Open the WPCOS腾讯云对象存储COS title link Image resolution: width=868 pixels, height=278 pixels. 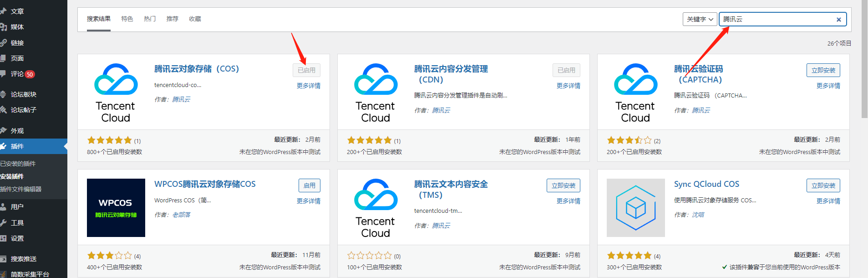coord(205,184)
